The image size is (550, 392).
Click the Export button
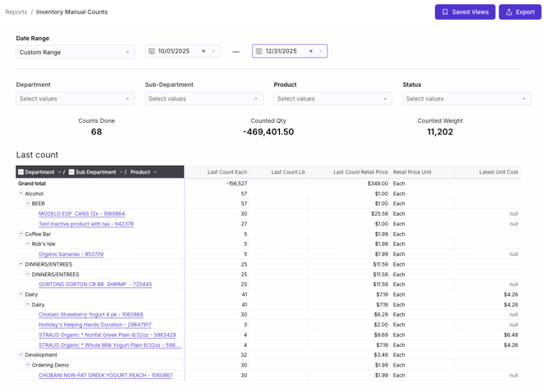pyautogui.click(x=520, y=12)
